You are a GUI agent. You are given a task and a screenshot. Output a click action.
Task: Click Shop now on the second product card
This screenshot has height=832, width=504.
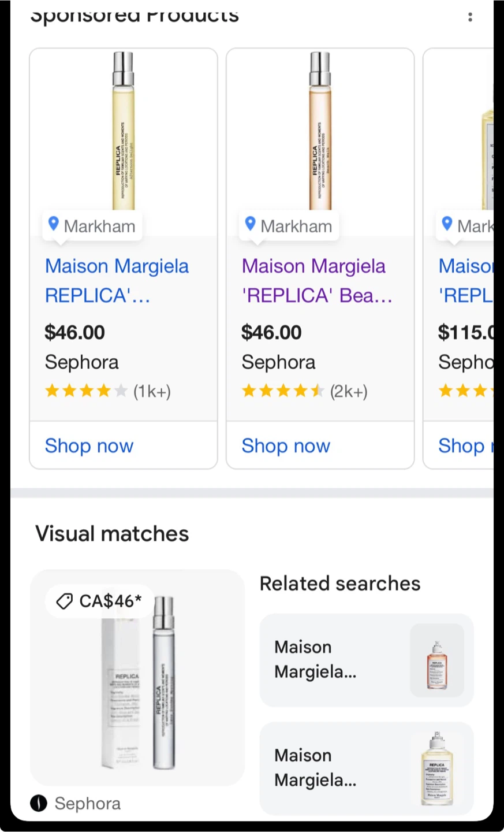pos(286,446)
